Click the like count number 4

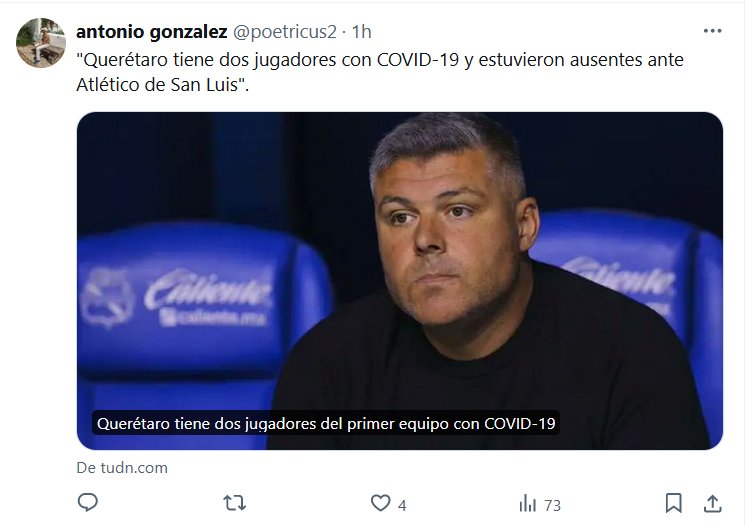[402, 505]
